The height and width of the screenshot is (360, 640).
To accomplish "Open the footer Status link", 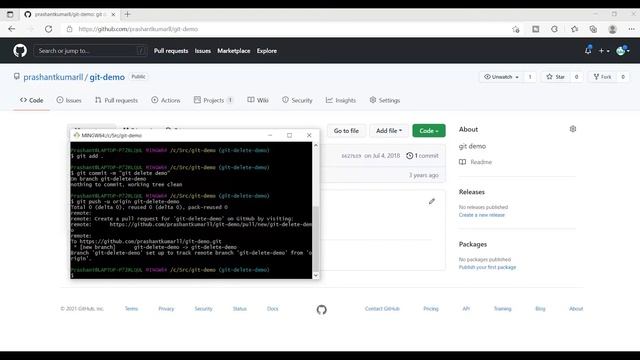I will click(240, 309).
